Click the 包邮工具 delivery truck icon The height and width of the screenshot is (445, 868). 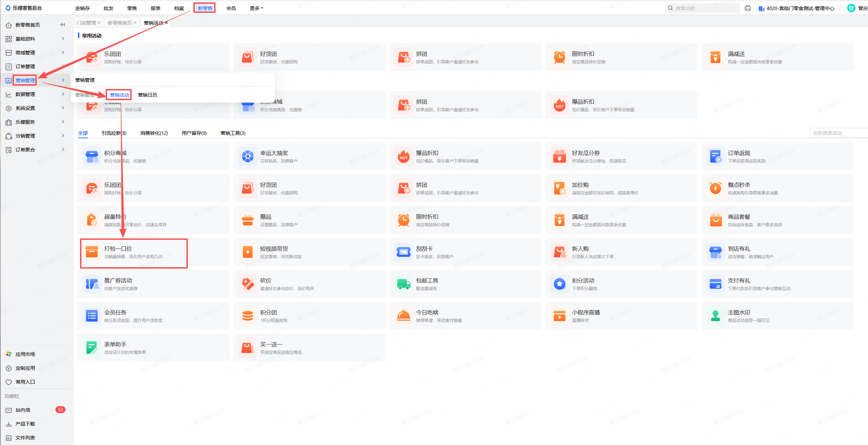coord(404,284)
